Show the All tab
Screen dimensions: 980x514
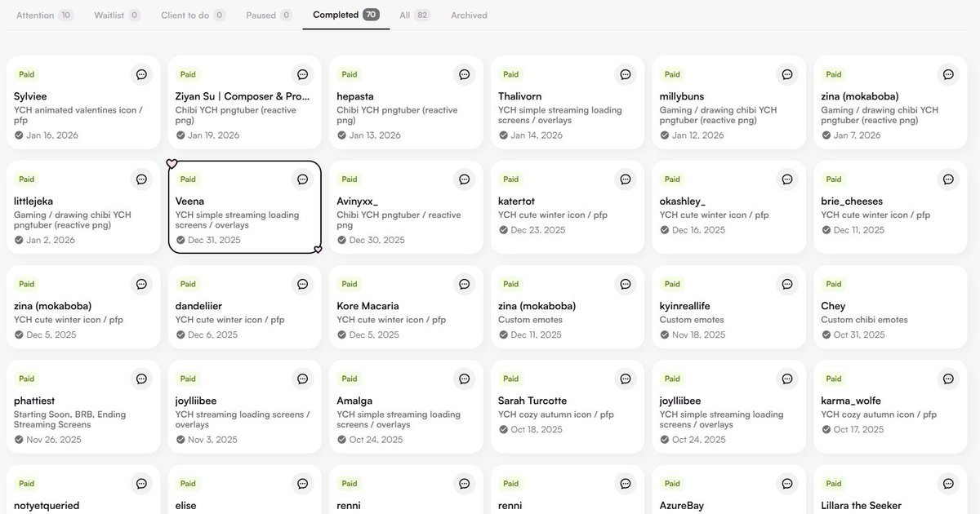pyautogui.click(x=414, y=15)
